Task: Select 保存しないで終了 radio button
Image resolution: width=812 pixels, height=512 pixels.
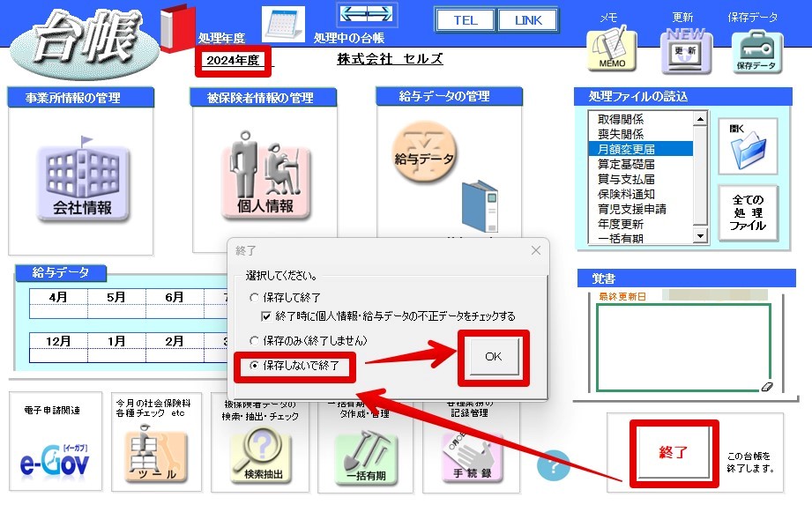Action: (254, 366)
